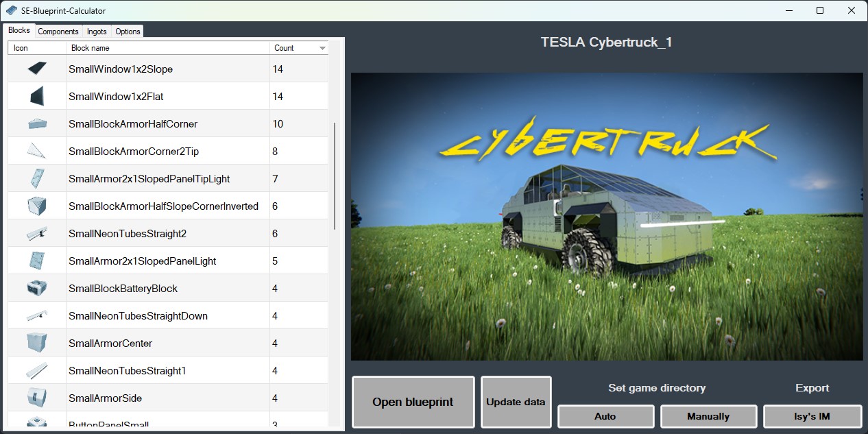Select the SmallWindow1x2Flat block name

point(116,97)
